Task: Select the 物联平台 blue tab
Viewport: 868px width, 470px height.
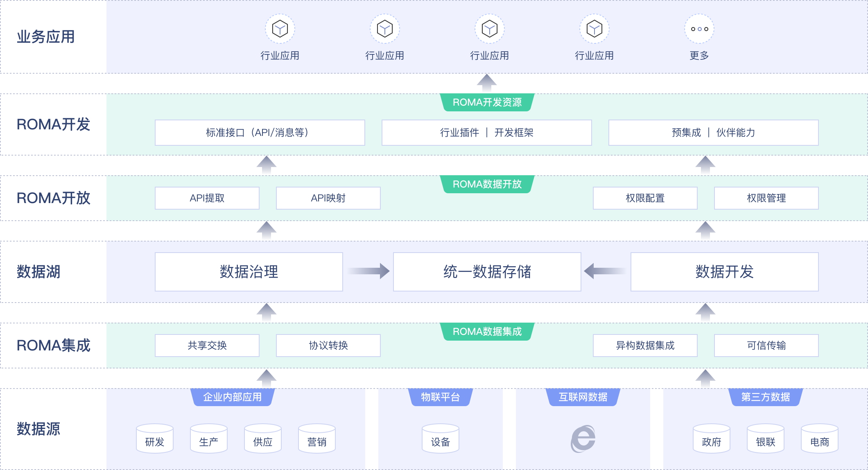Action: click(x=441, y=397)
